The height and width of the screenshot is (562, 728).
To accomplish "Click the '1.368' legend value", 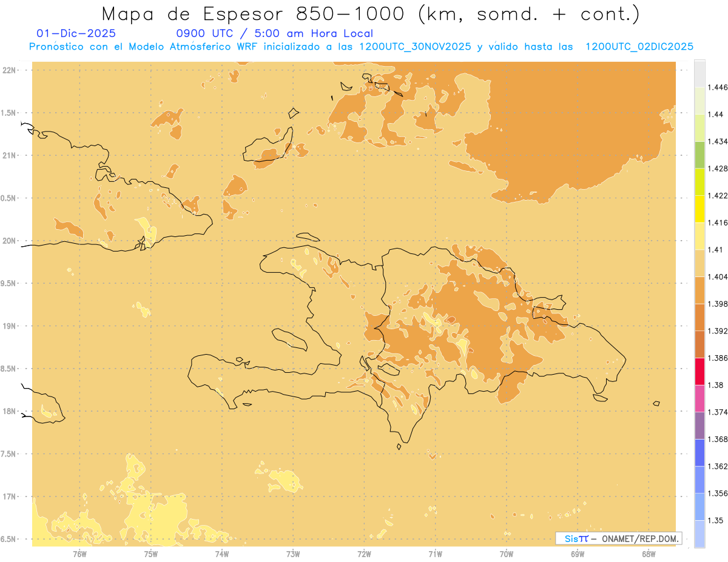I will (718, 439).
